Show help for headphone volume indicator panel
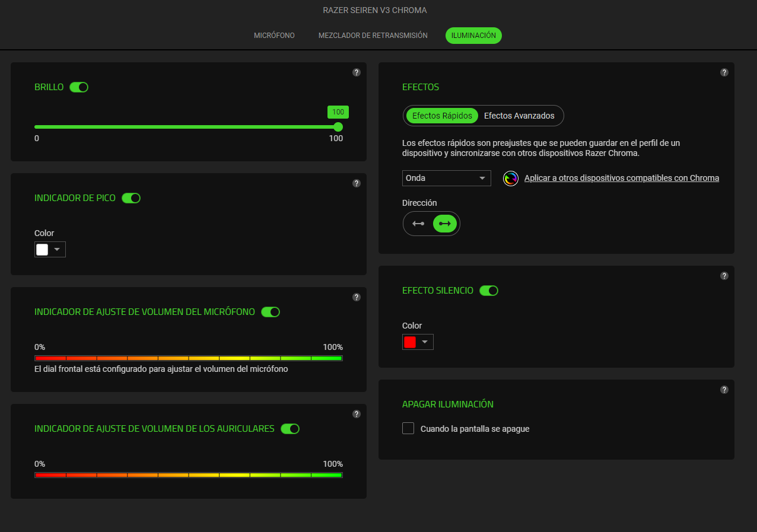Image resolution: width=757 pixels, height=532 pixels. pos(357,414)
